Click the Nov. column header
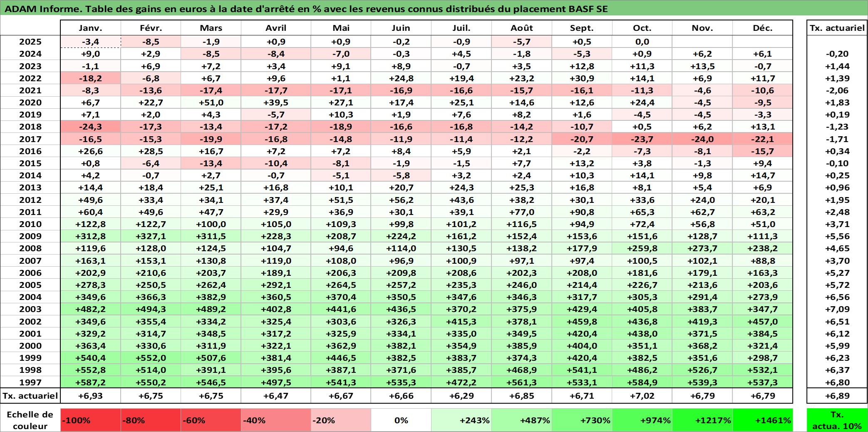The height and width of the screenshot is (432, 868). pos(702,28)
